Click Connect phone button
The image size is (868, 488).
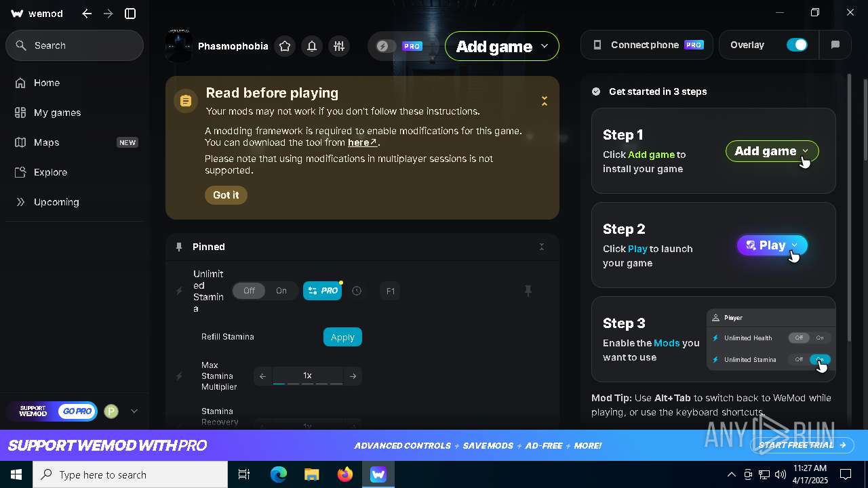pyautogui.click(x=647, y=45)
